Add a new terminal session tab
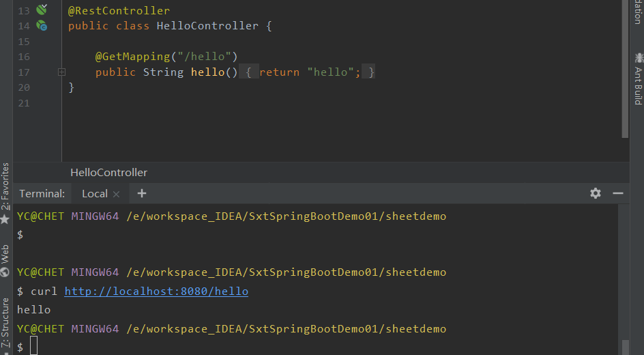Image resolution: width=644 pixels, height=355 pixels. tap(142, 193)
